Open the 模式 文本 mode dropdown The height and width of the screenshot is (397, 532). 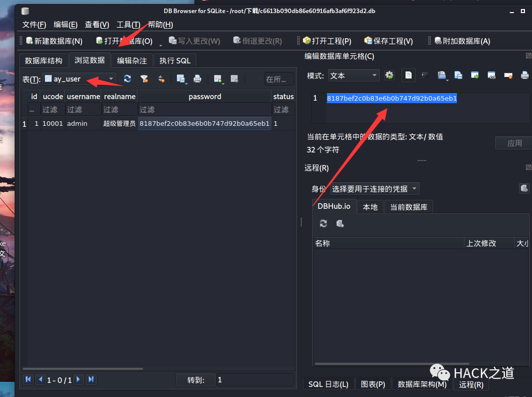tap(354, 75)
